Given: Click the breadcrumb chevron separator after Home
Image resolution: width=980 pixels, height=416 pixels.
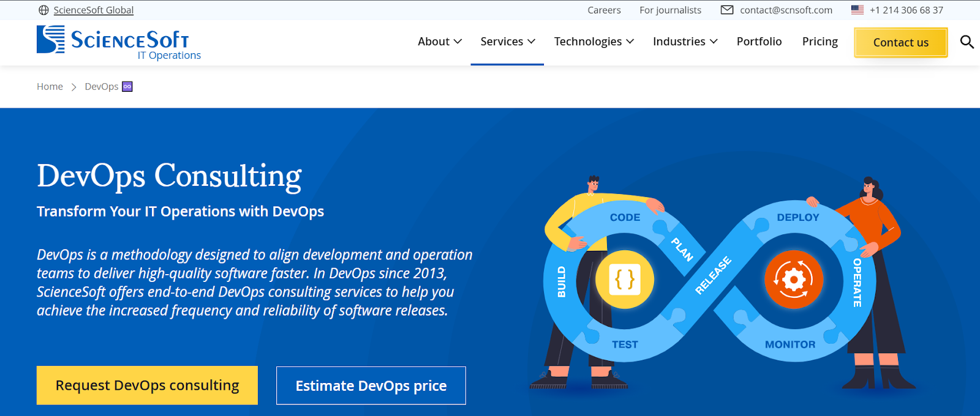Looking at the screenshot, I should click(x=73, y=87).
